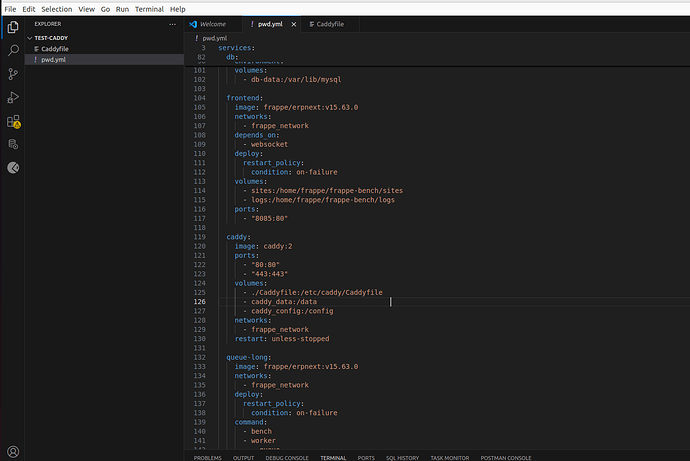Select pwd.yml in the explorer tree
The width and height of the screenshot is (690, 461).
104,59
